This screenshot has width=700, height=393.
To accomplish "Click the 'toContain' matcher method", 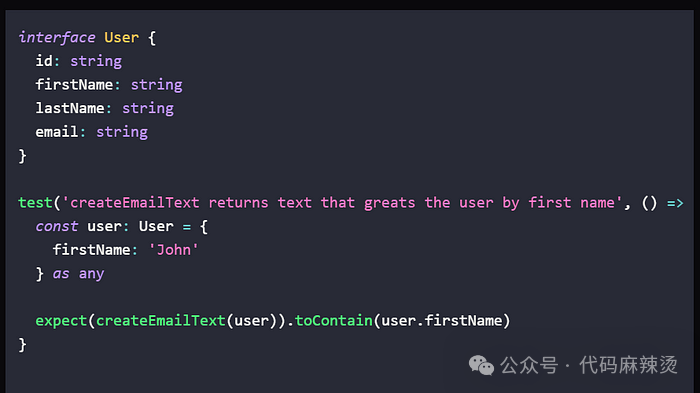I will pyautogui.click(x=333, y=321).
